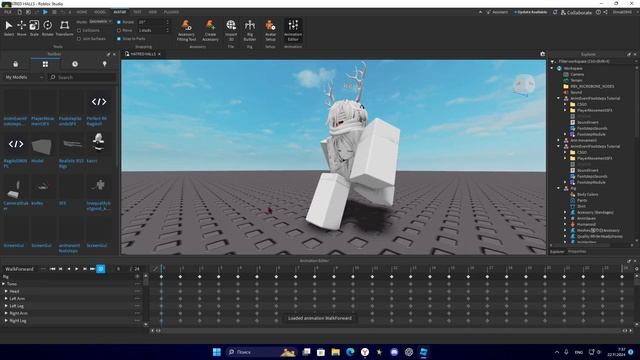Expand the Head track
This screenshot has width=640, height=360.
[x=6, y=291]
